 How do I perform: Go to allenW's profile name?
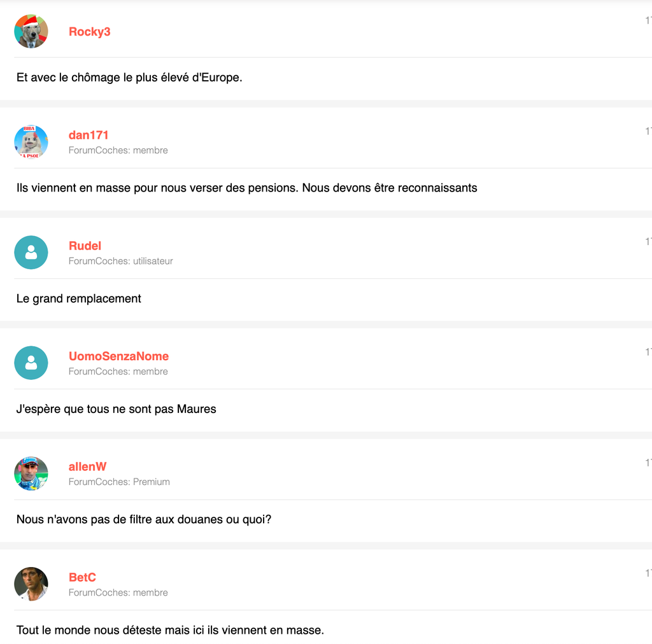tap(87, 466)
